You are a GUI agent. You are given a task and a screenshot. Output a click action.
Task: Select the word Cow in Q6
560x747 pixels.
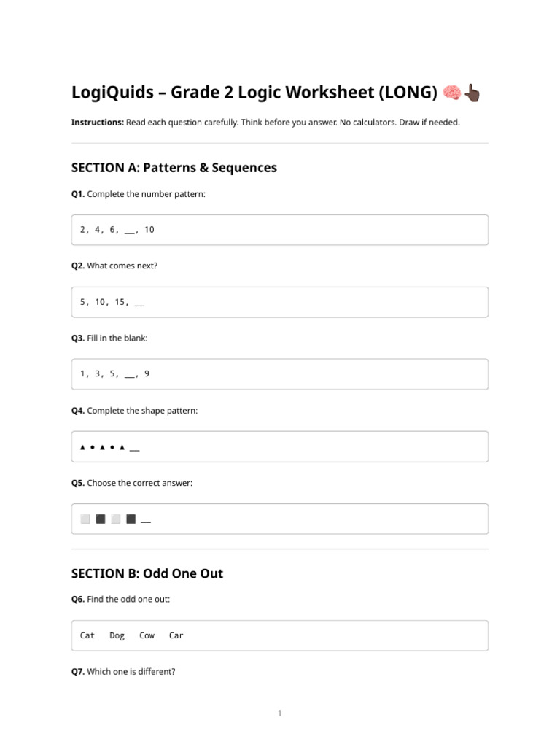coord(147,635)
